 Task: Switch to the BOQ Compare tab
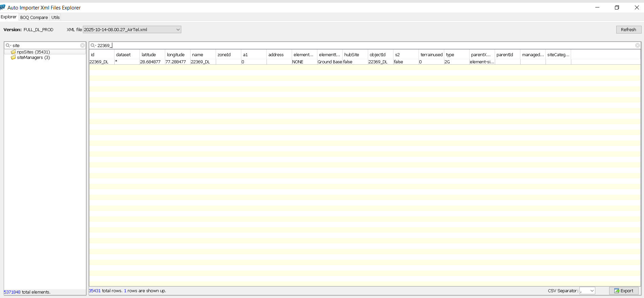[x=34, y=17]
